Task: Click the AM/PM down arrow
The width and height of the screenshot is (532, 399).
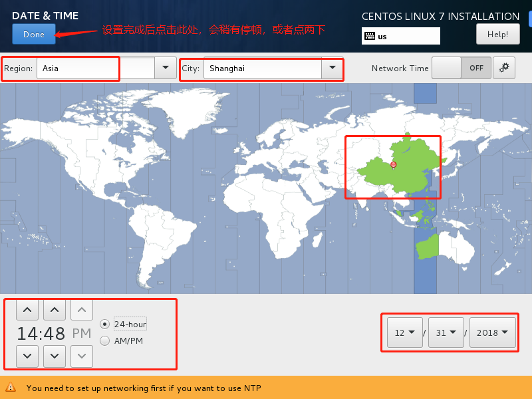Action: tap(82, 356)
